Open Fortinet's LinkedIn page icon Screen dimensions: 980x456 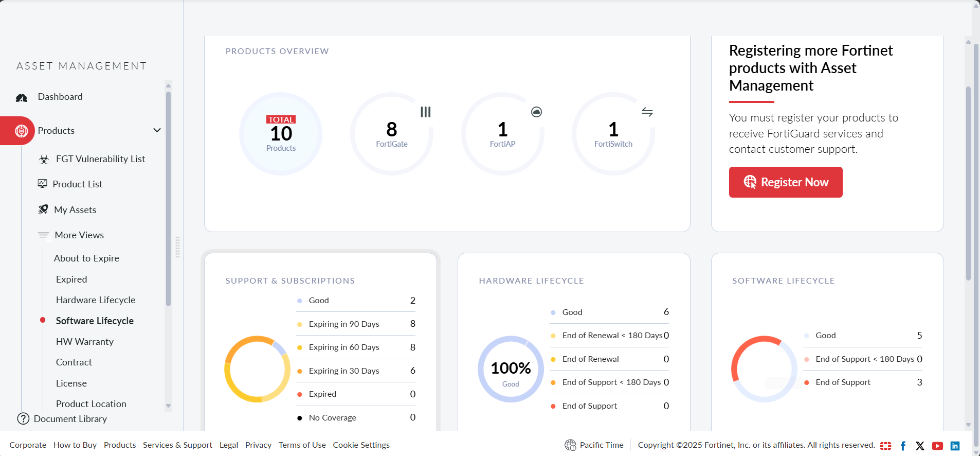coord(955,446)
